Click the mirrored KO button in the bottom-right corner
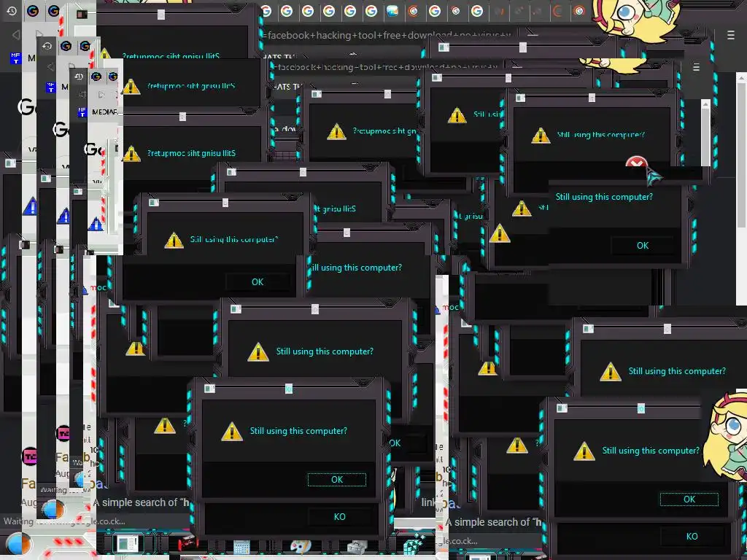Viewport: 747px width, 560px height. pyautogui.click(x=692, y=536)
